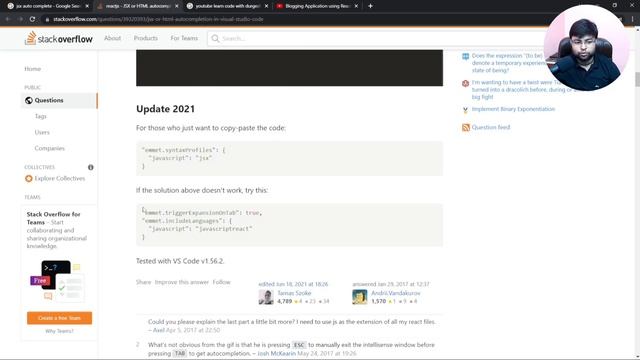640x360 pixels.
Task: Open the Products menu item
Action: 146,38
